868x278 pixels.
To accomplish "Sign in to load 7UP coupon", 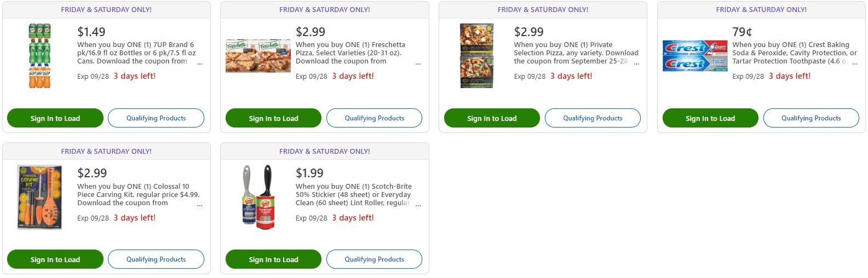I will click(x=55, y=118).
